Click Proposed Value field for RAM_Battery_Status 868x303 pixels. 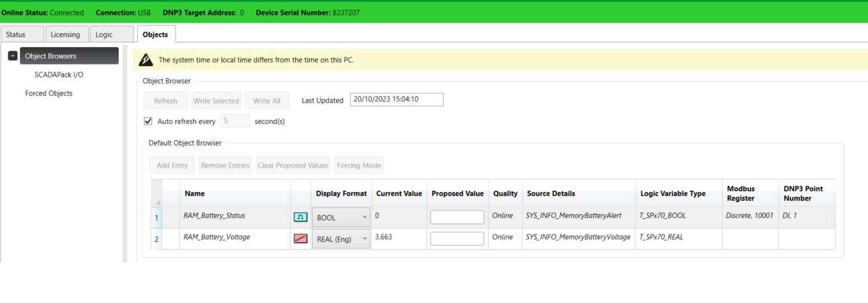pos(457,217)
